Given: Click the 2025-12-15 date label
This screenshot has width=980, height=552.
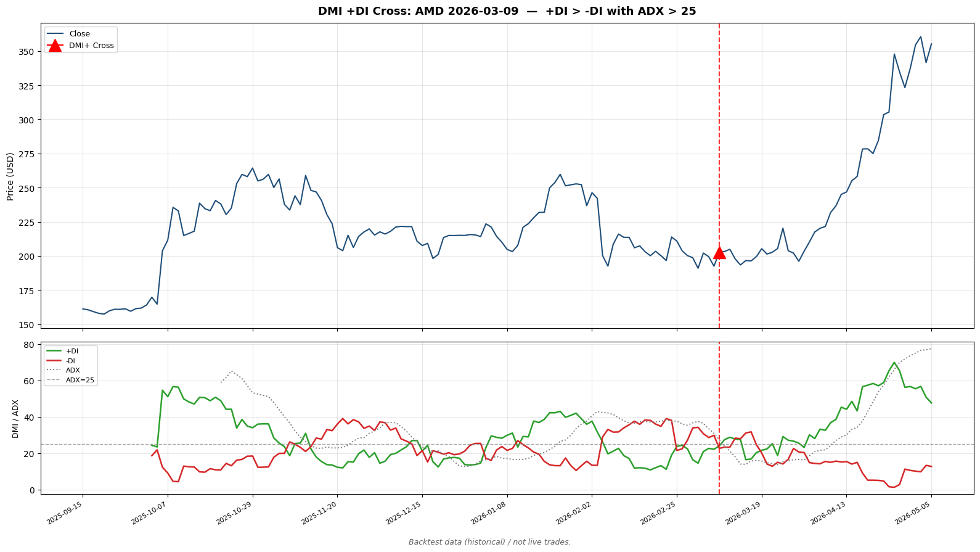Looking at the screenshot, I should click(405, 513).
